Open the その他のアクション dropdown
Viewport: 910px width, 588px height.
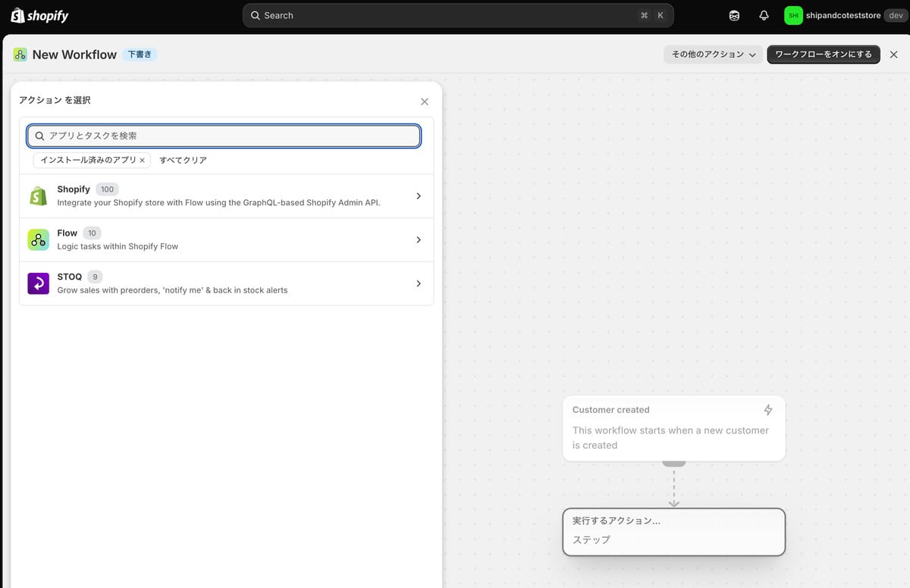point(713,55)
